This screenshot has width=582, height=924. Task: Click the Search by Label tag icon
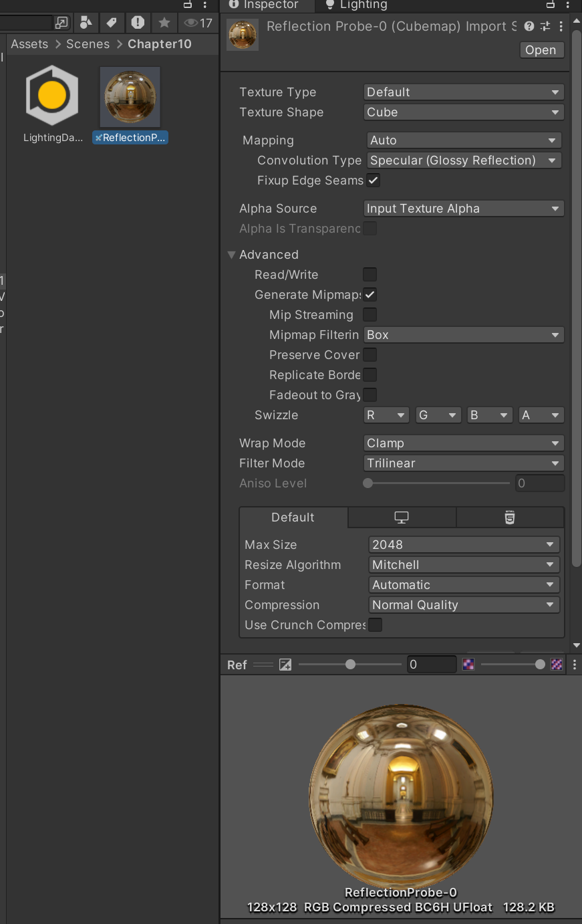tap(112, 23)
